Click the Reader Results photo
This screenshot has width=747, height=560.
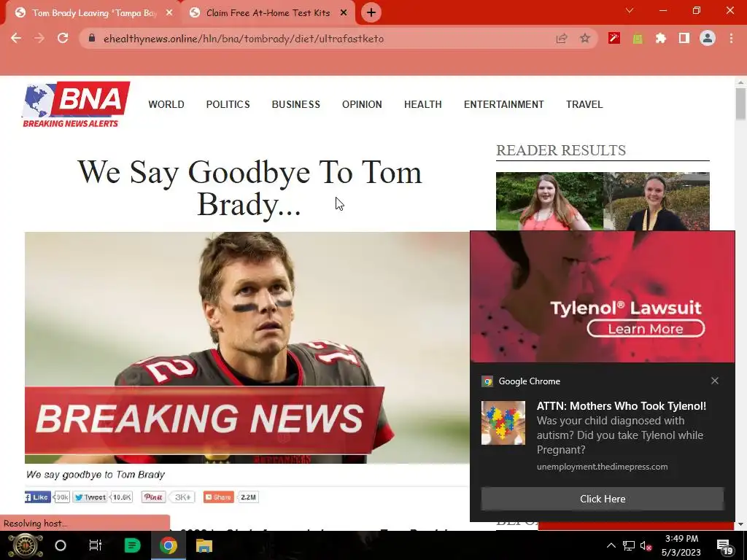click(x=603, y=201)
